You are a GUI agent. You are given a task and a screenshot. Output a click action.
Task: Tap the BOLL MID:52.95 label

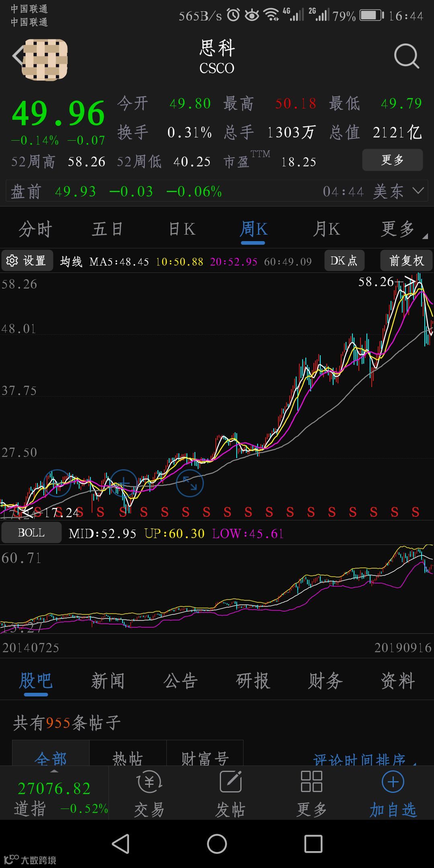click(102, 533)
